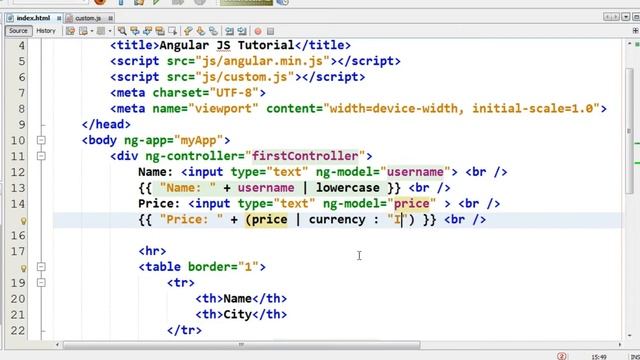Screen dimensions: 640x360
Task: Switch editor to History view
Action: pos(46,31)
